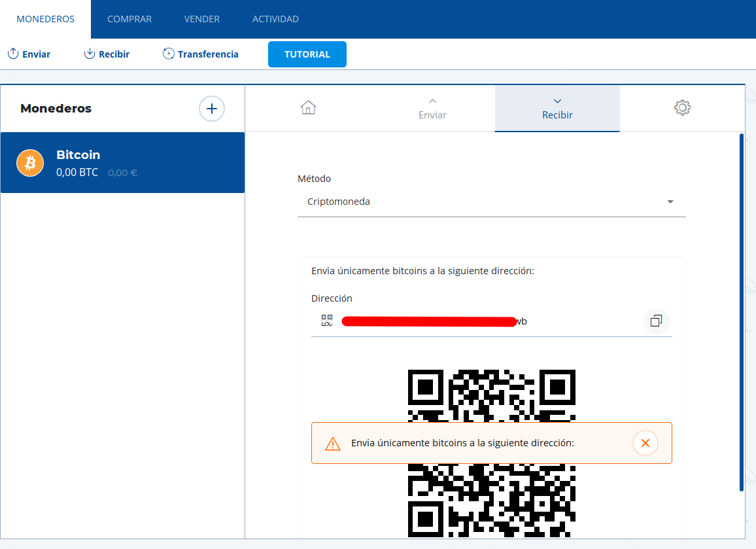This screenshot has width=756, height=549.
Task: Switch to the Enviar wallet tab
Action: click(432, 109)
